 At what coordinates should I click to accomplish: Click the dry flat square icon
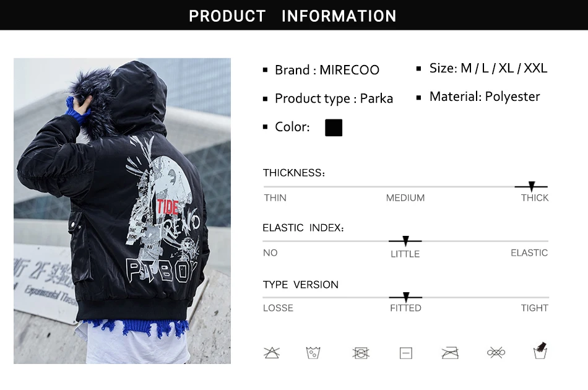pyautogui.click(x=406, y=353)
